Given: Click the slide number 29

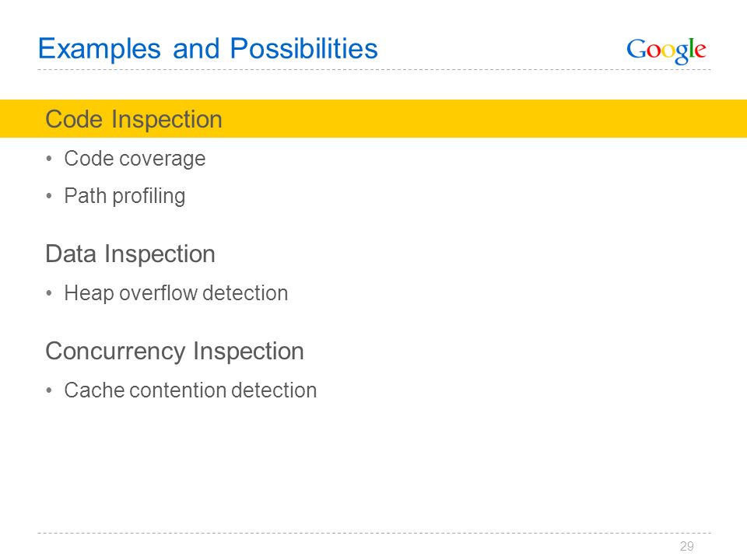Looking at the screenshot, I should coord(686,546).
